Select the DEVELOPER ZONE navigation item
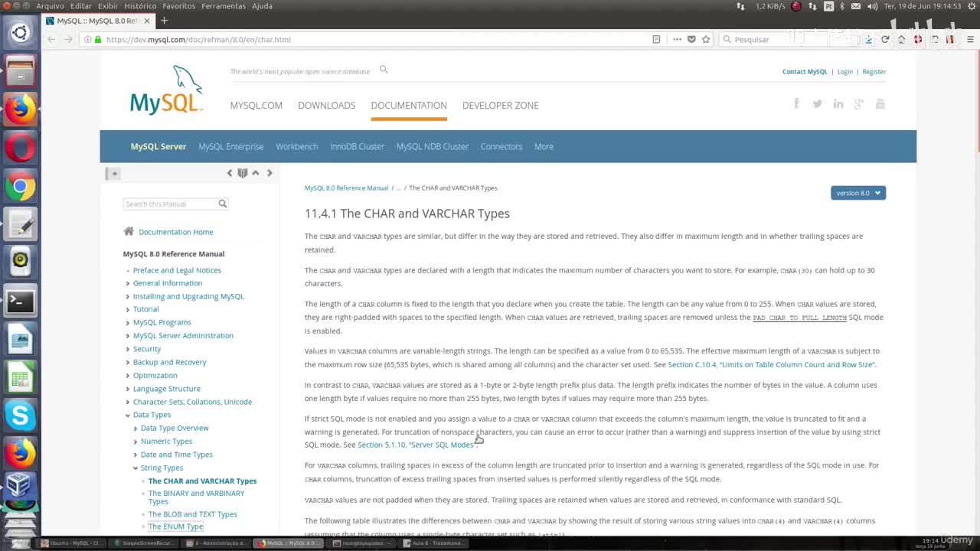 point(501,106)
